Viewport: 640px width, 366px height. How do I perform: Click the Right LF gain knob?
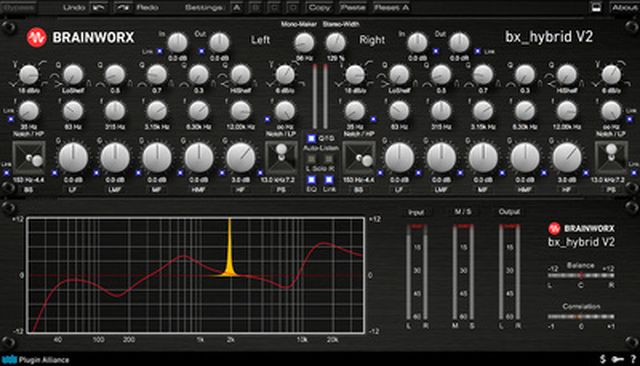399,157
